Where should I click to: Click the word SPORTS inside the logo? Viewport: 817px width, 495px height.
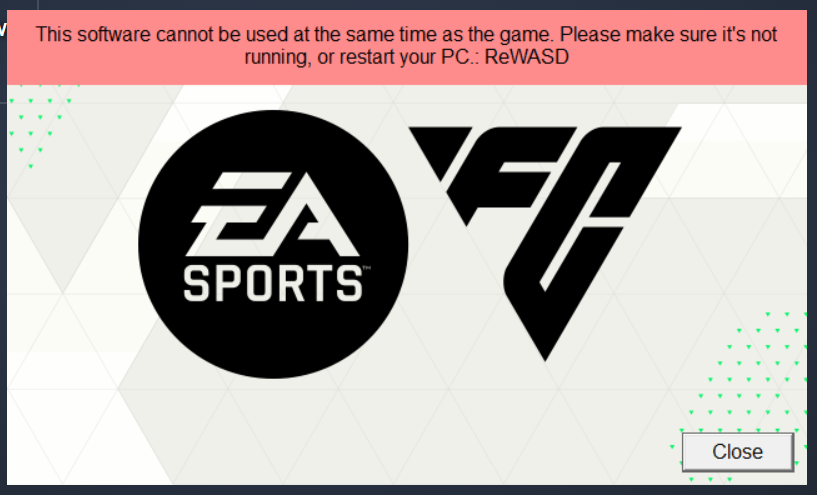[273, 283]
